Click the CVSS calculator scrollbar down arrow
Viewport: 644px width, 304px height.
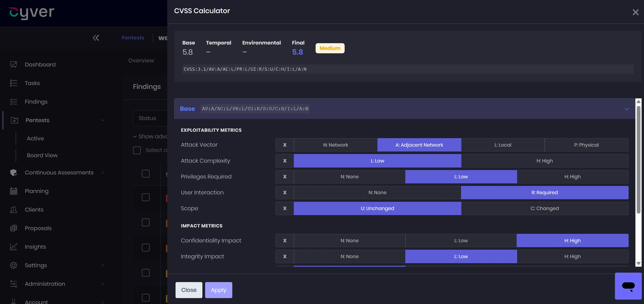click(x=638, y=264)
